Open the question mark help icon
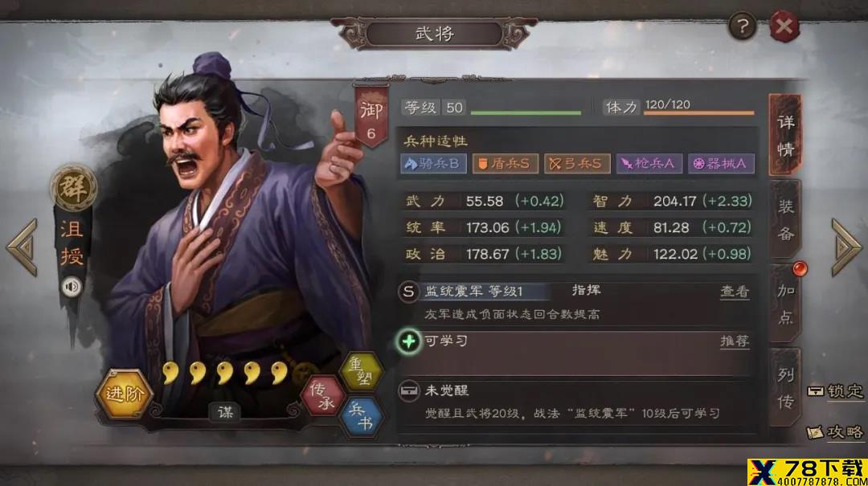868x486 pixels. coord(742,26)
